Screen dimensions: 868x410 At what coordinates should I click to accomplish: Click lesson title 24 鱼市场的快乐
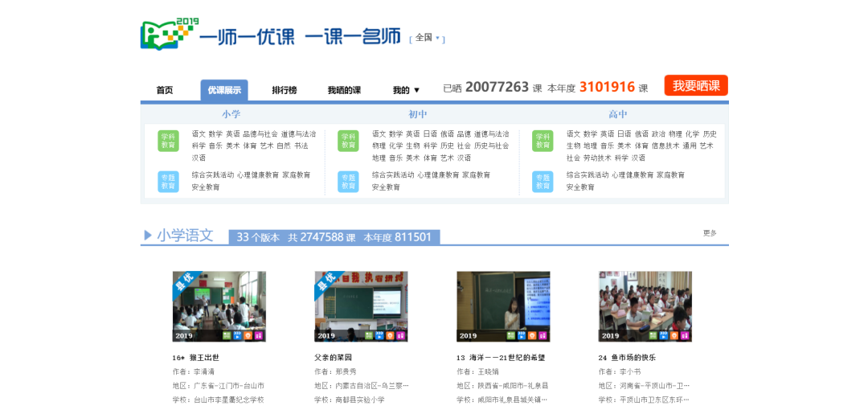[x=627, y=358]
